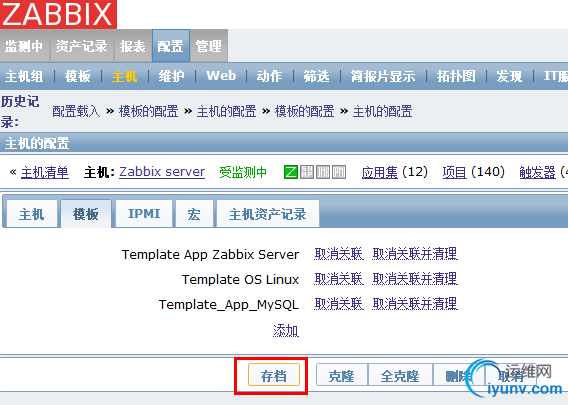Click the SNMP availability status icon
The width and height of the screenshot is (568, 405).
pos(307,172)
